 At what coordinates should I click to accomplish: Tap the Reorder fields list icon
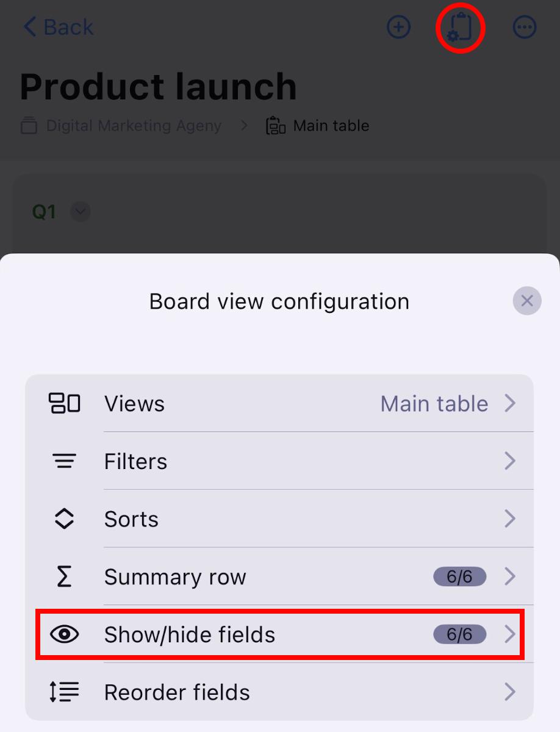64,692
